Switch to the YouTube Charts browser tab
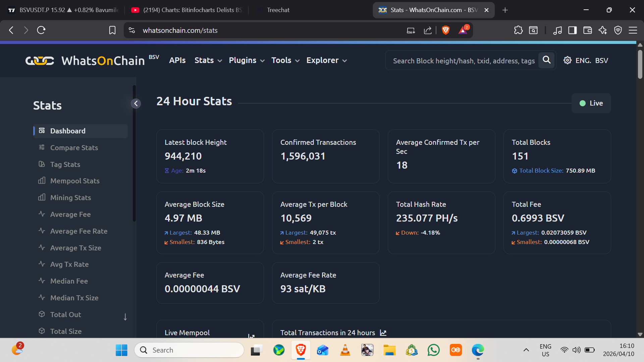The image size is (644, 362). tap(186, 10)
